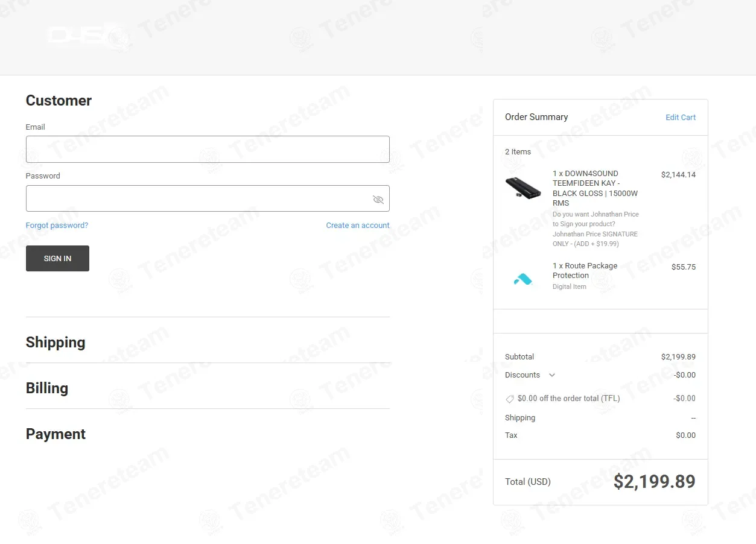
Task: Click the DOWN4SOUND amplifier product title
Action: click(x=596, y=188)
